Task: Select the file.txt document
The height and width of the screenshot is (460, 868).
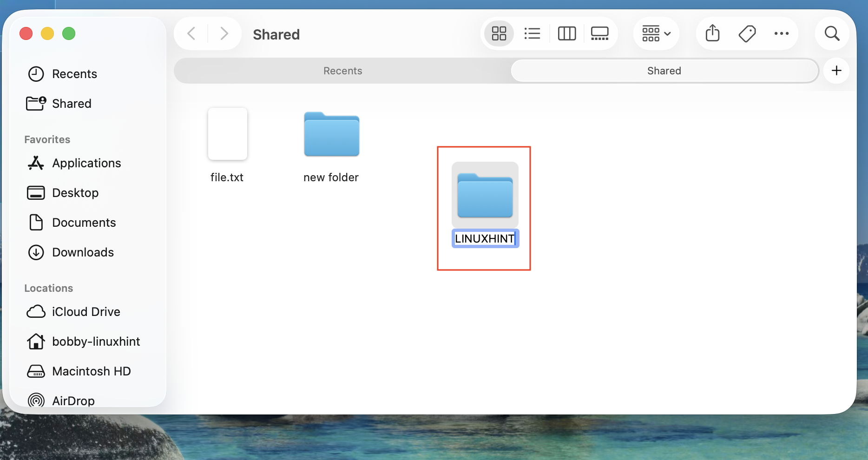Action: (x=227, y=135)
